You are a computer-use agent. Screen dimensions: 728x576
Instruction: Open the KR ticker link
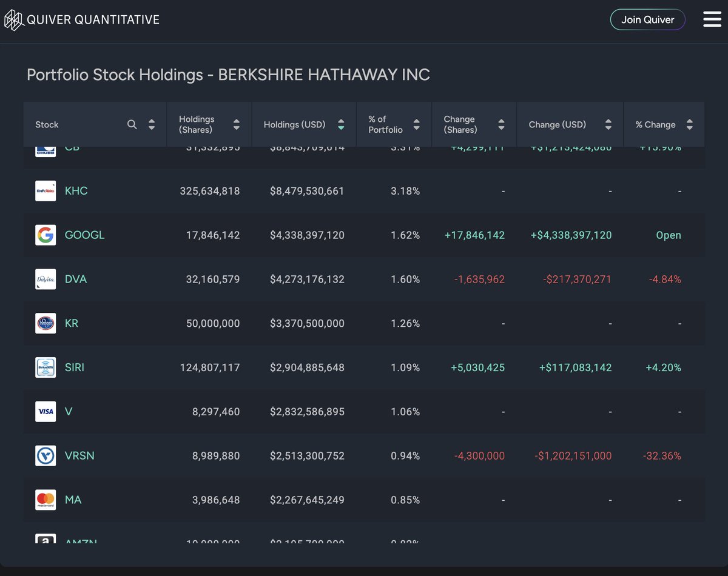[72, 323]
